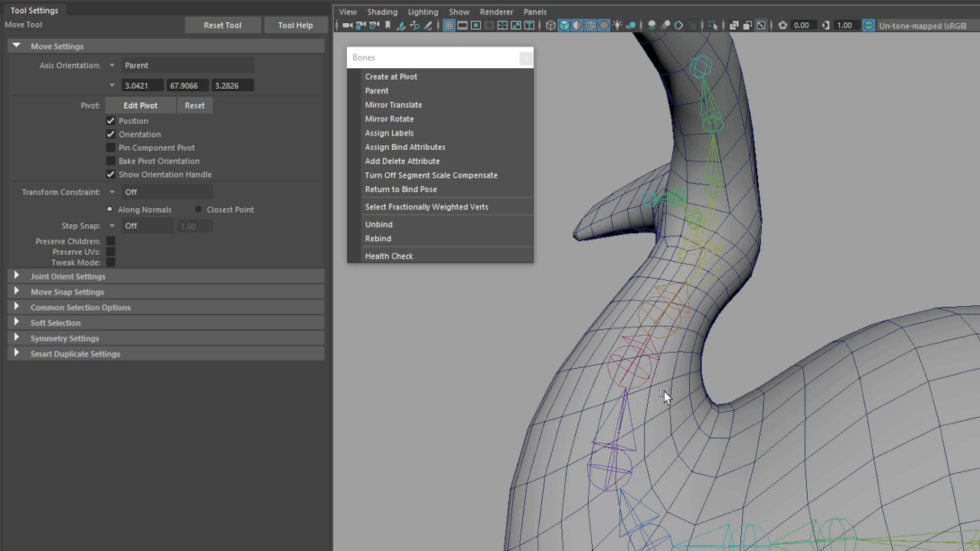Toggle the X-Ray Joints icon
Image resolution: width=980 pixels, height=551 pixels.
coord(760,25)
